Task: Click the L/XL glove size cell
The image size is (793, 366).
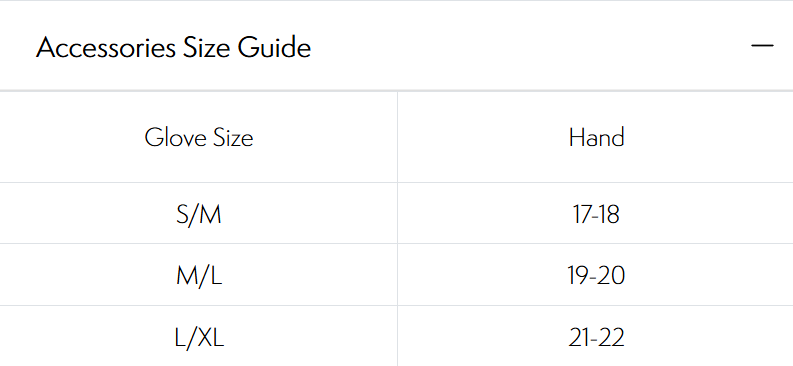Action: 199,337
